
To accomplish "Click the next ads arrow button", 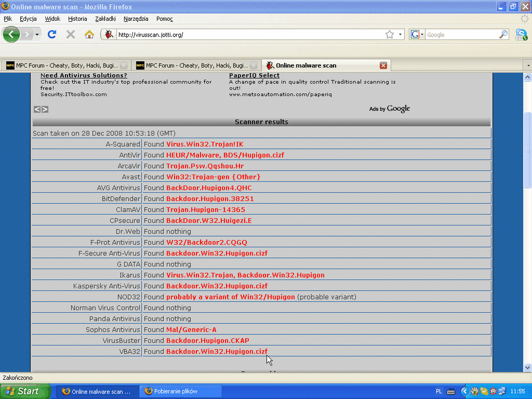I will pyautogui.click(x=45, y=109).
